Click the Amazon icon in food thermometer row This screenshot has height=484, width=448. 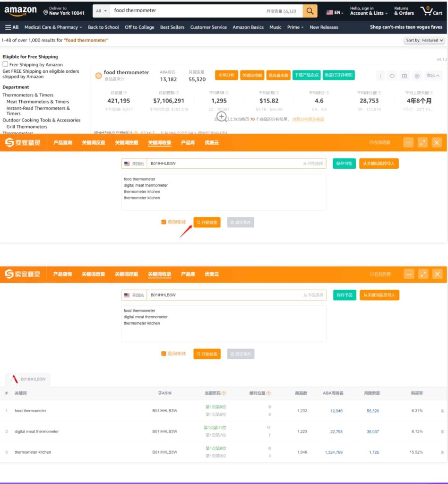pos(442,411)
